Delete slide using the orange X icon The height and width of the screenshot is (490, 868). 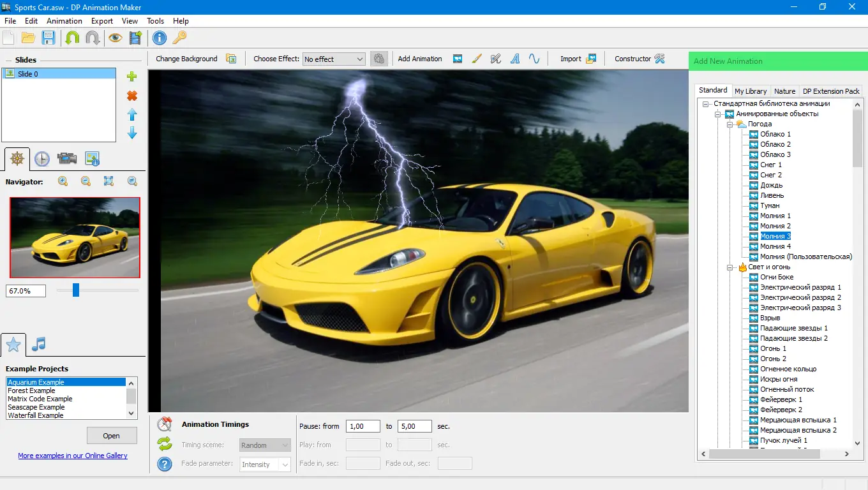[132, 96]
